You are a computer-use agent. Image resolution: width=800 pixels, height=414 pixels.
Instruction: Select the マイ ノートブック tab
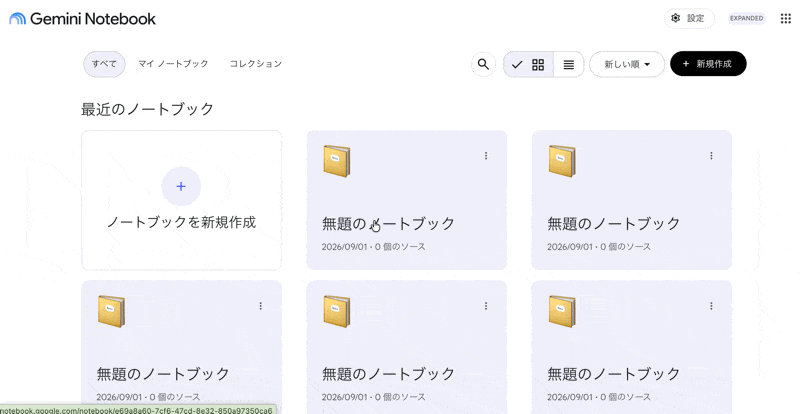(173, 64)
